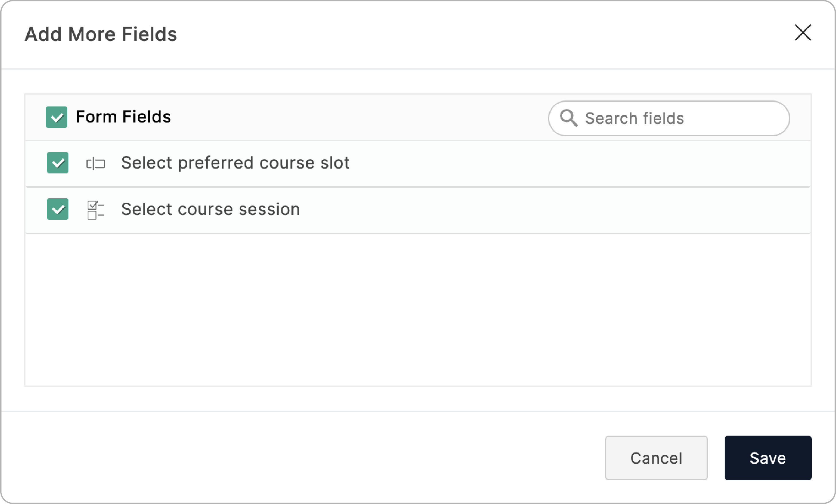Click the Add More Fields dialog title
Viewport: 836px width, 504px height.
[101, 34]
